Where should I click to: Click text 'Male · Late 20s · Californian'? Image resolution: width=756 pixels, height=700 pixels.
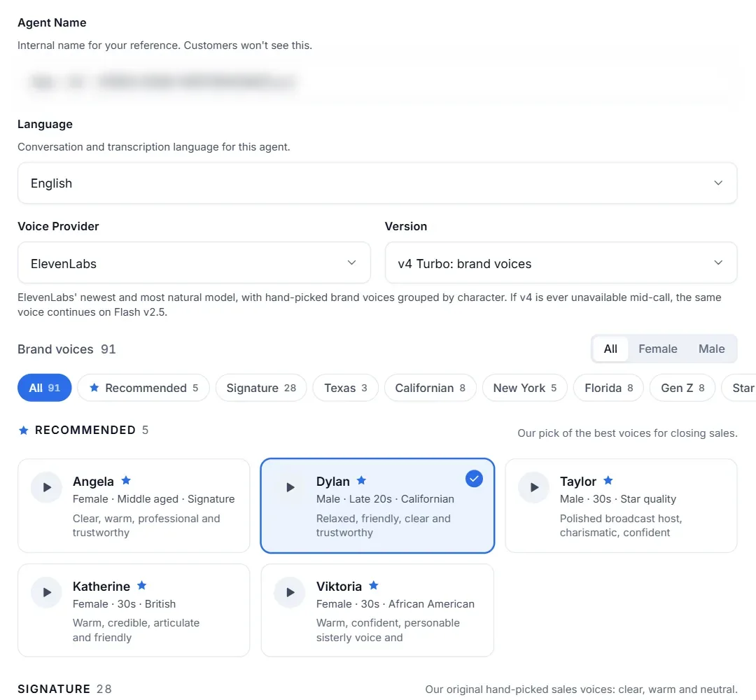pyautogui.click(x=385, y=499)
